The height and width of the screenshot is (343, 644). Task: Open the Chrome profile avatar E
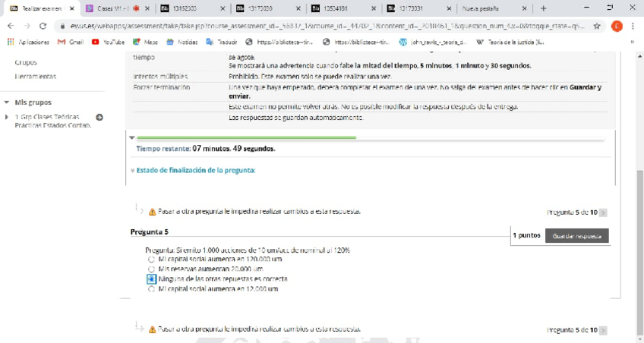[x=617, y=26]
